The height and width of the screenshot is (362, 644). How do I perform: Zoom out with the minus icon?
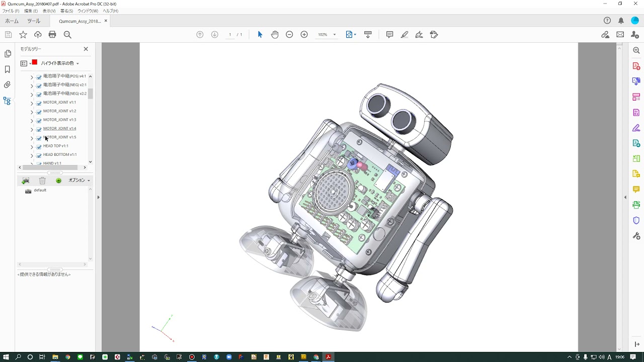[x=289, y=35]
